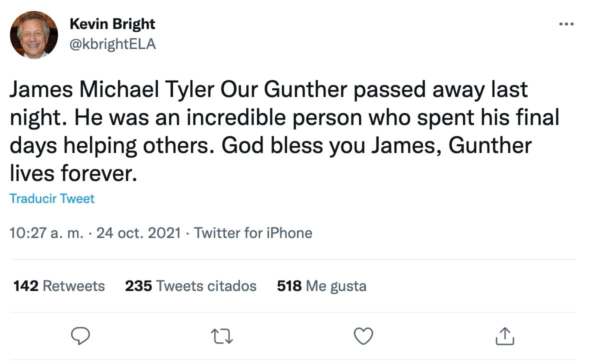Screen dimensions: 590x364
Task: Toggle retweet state using the retweet arrows
Action: point(222,336)
